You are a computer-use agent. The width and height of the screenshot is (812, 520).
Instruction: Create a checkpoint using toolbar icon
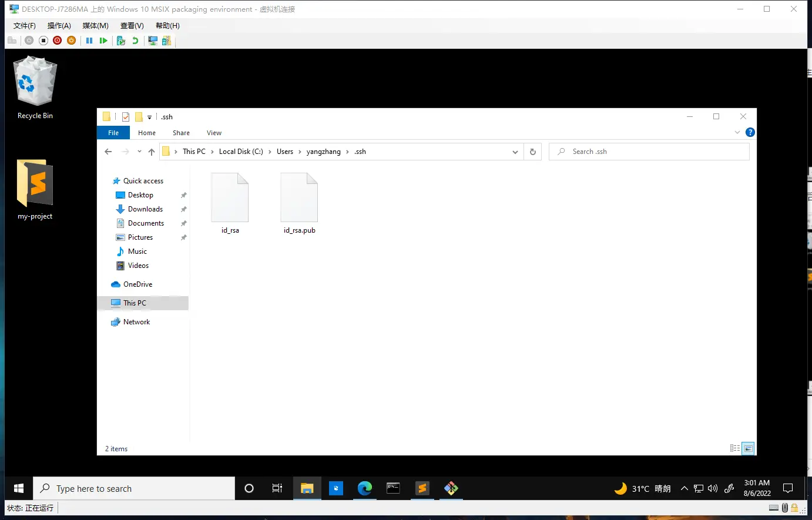[x=121, y=41]
